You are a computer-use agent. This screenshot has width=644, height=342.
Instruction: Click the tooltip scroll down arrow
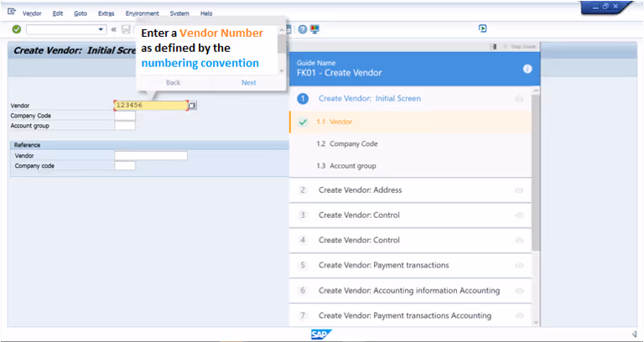tap(282, 70)
